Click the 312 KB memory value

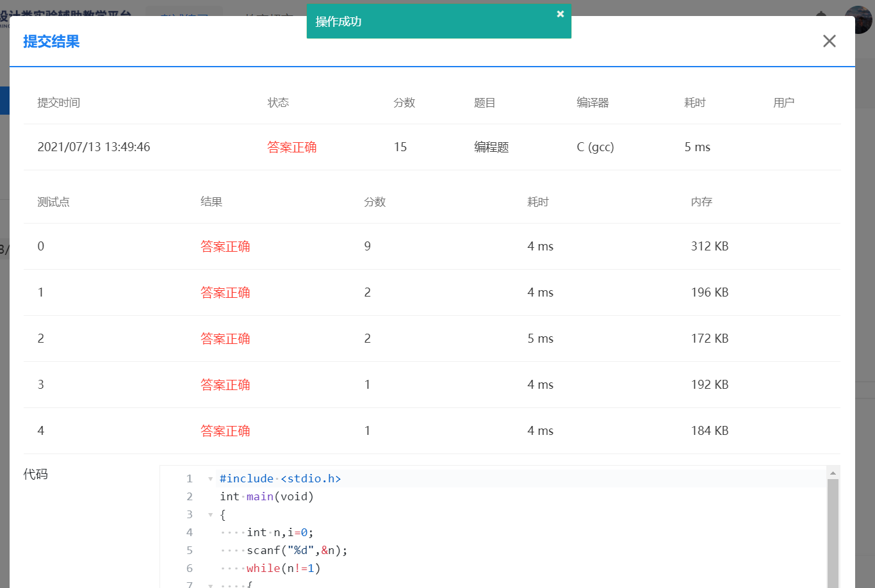coord(710,247)
